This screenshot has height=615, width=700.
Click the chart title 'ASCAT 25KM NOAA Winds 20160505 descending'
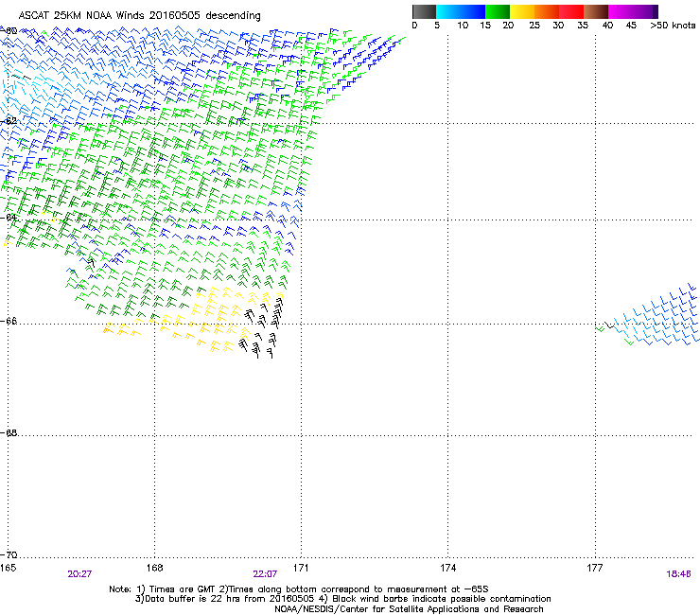click(x=139, y=16)
